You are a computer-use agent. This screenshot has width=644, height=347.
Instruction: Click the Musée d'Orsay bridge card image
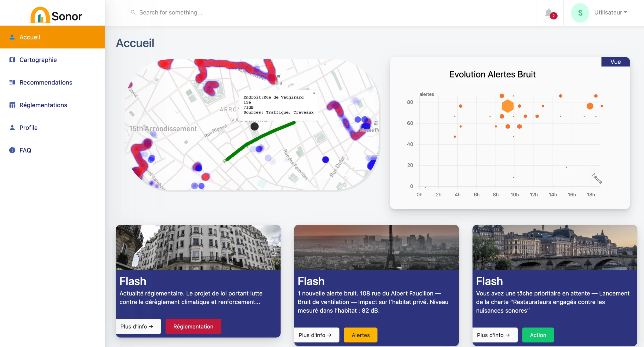tap(555, 247)
